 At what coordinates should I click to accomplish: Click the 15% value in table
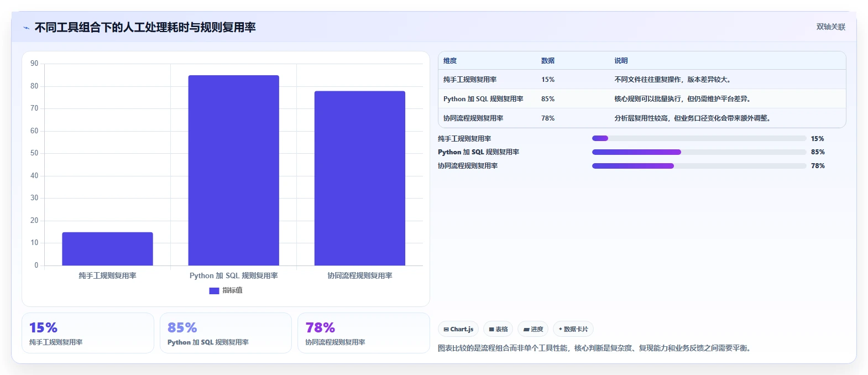(x=548, y=80)
